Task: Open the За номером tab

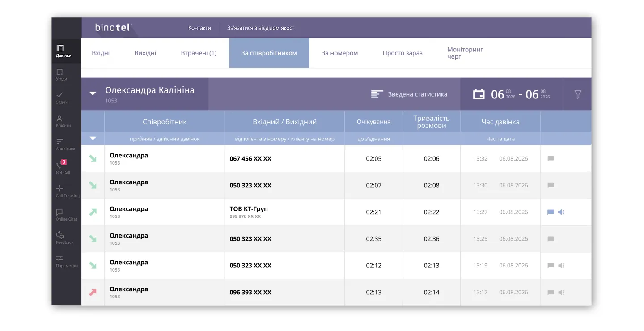Action: pos(340,53)
